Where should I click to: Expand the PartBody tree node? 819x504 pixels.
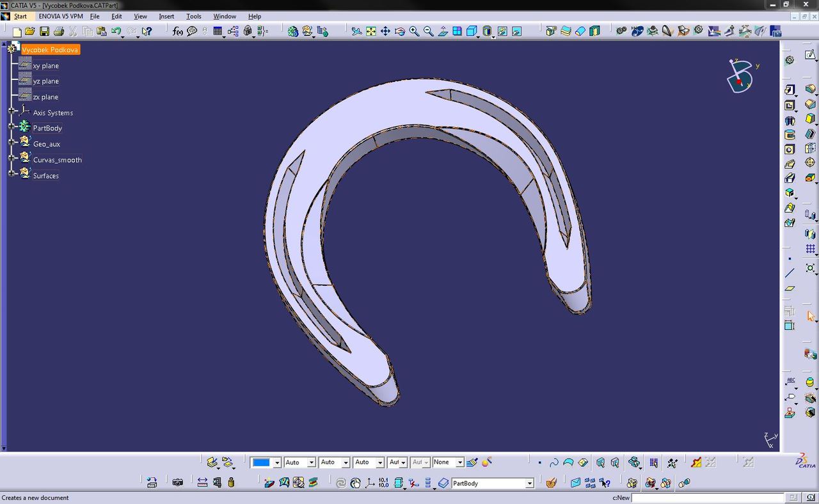[12, 126]
